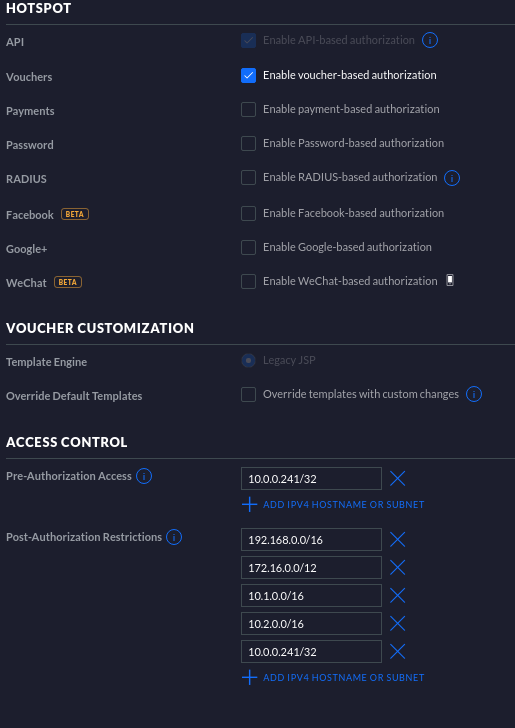This screenshot has width=515, height=728.
Task: Open Pre-Authorization Access info icon
Action: [x=144, y=476]
